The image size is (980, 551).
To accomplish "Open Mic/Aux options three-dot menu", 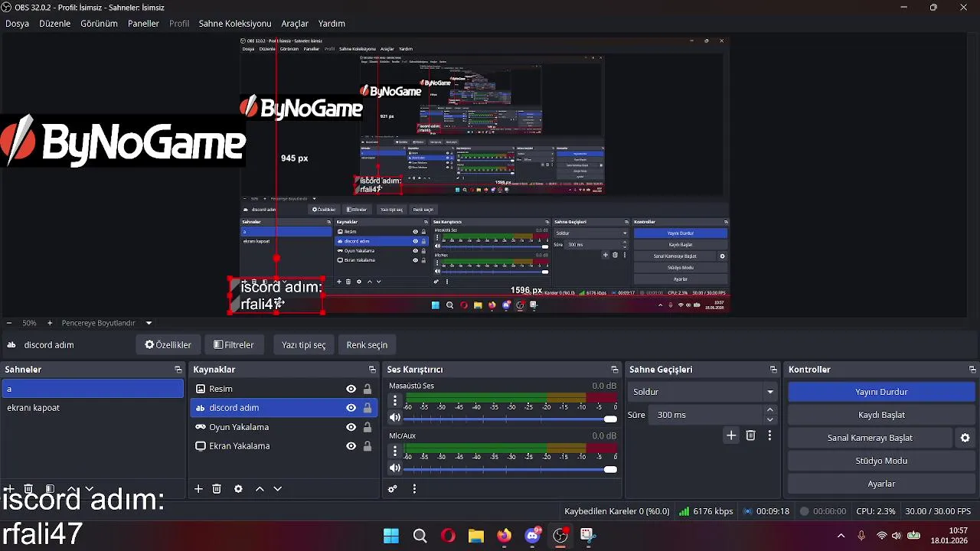I will (x=395, y=450).
